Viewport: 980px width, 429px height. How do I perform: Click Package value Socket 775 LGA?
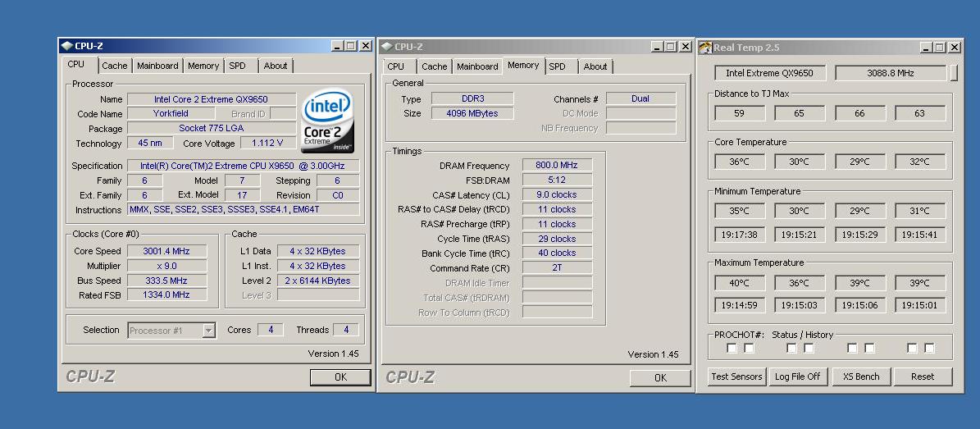tap(212, 128)
